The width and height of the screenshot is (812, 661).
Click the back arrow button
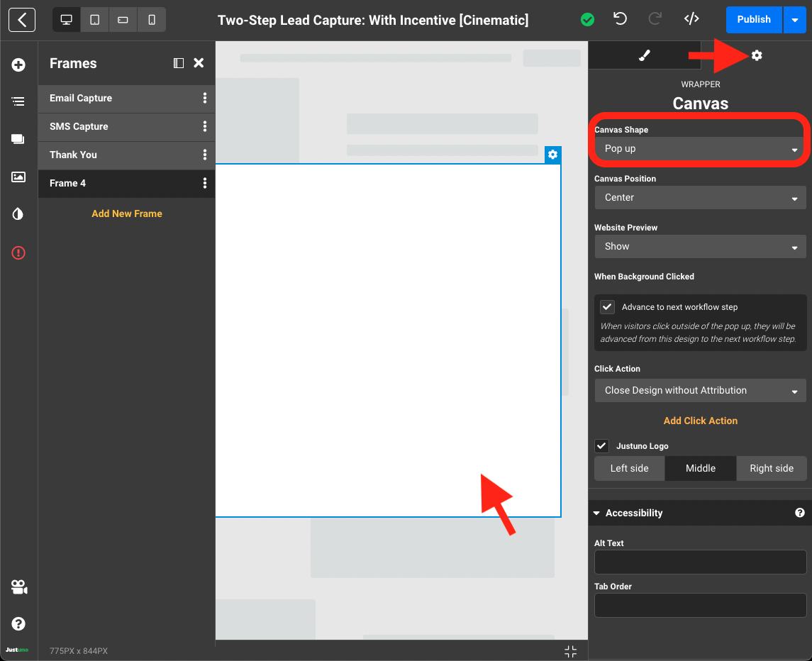pos(22,20)
